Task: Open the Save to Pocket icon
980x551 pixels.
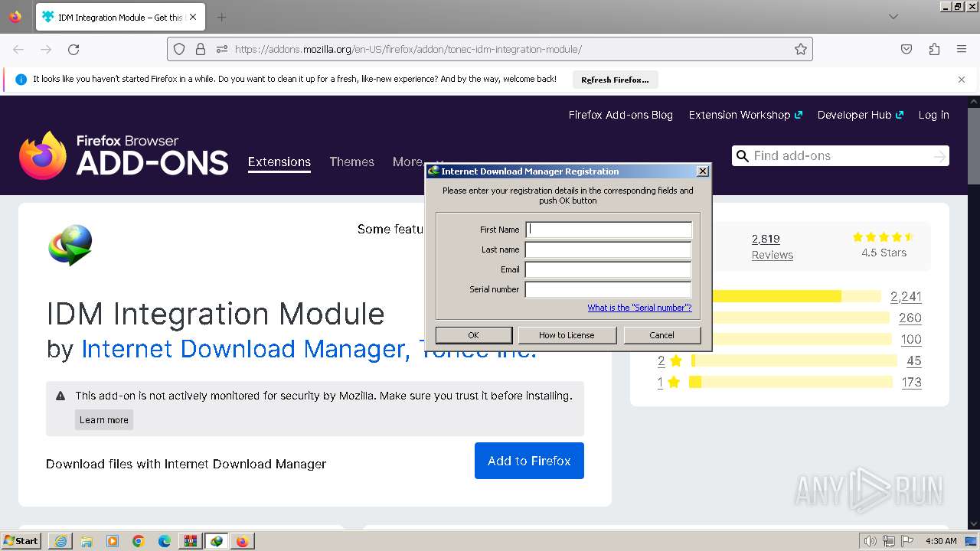Action: tap(906, 49)
